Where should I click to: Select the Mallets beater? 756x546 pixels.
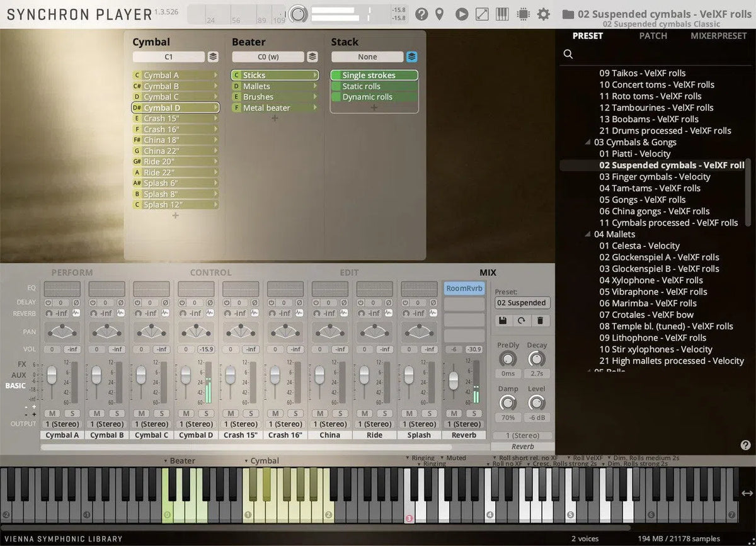[x=256, y=86]
